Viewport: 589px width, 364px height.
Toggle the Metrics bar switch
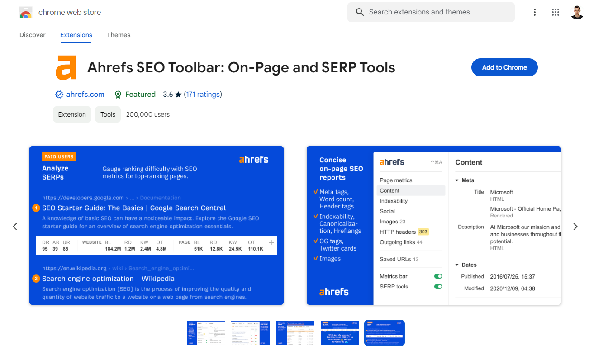click(x=438, y=276)
